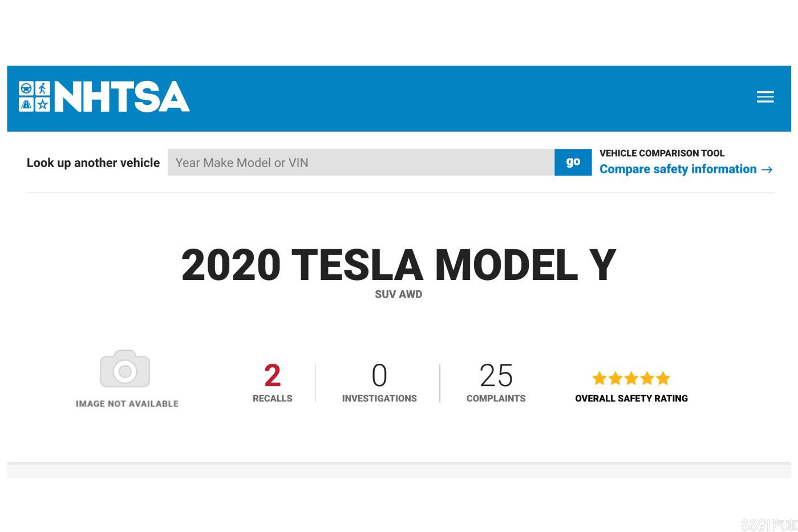View the 25 Complaints count
This screenshot has width=798, height=532.
(x=496, y=376)
